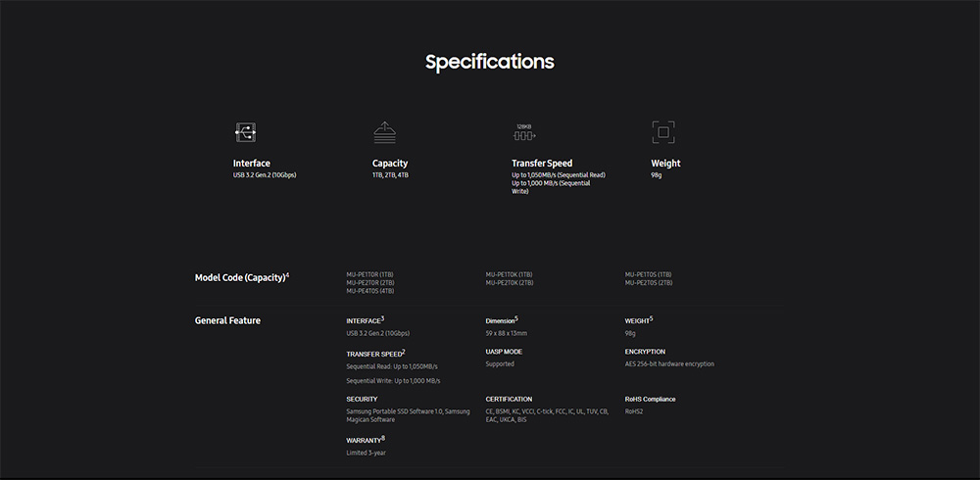Click the 128KB Transfer Speed icon

tap(524, 132)
